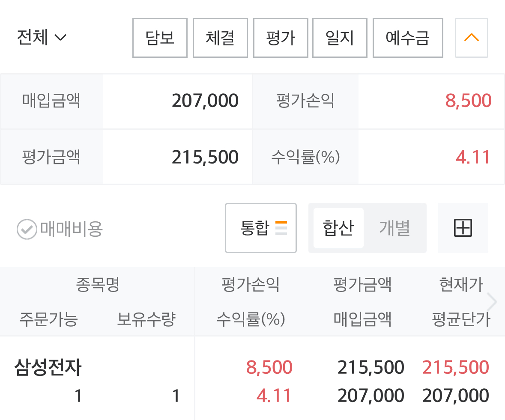Open the 담보 tab
505x420 pixels.
[x=160, y=38]
